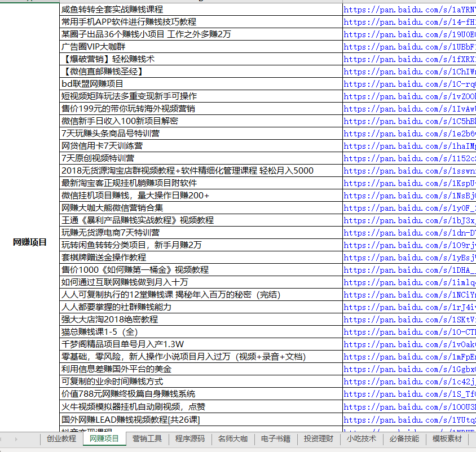Viewport: 476px width, 452px height.
Task: Open link for 广告圈VIP大咖群
Action: click(x=406, y=47)
